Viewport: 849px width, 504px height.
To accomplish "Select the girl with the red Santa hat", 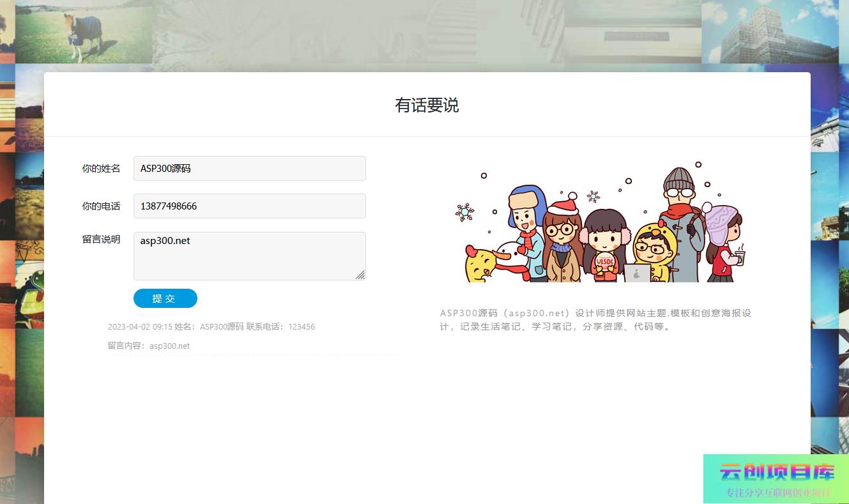I will (562, 236).
